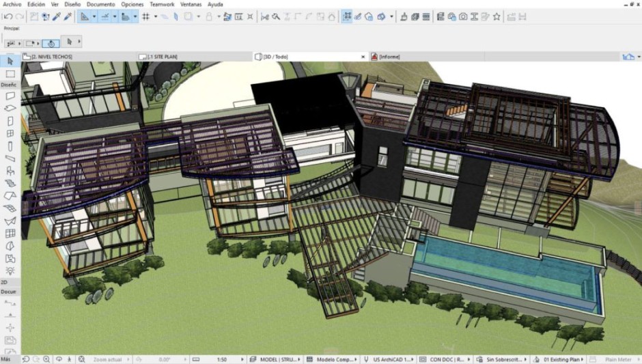Toggle the grid snap (#) icon

145,16
